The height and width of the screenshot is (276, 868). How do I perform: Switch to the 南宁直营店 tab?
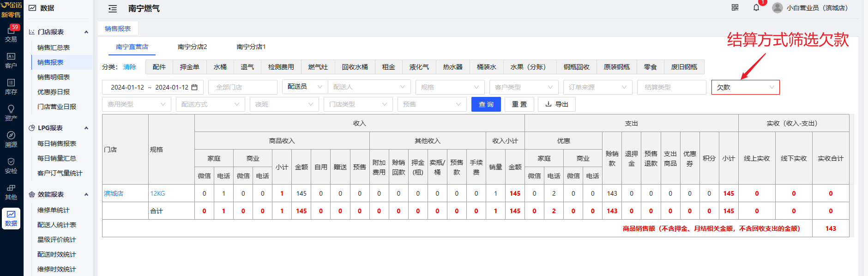click(x=132, y=47)
